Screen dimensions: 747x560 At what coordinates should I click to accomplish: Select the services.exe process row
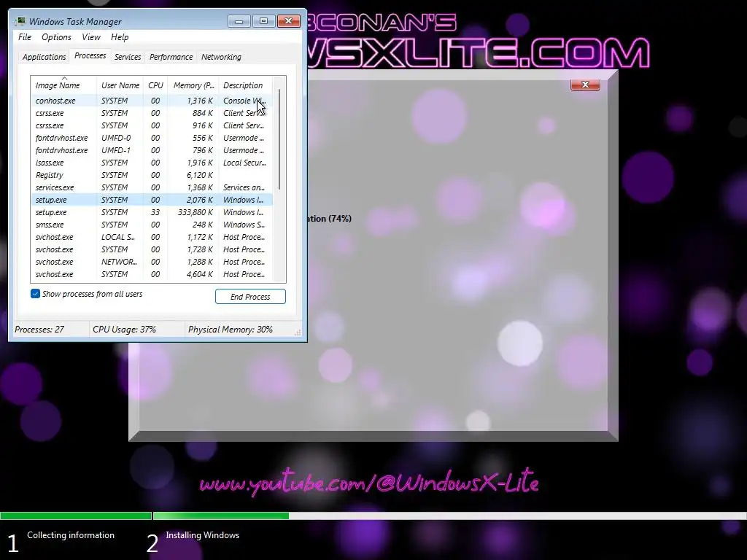(152, 187)
